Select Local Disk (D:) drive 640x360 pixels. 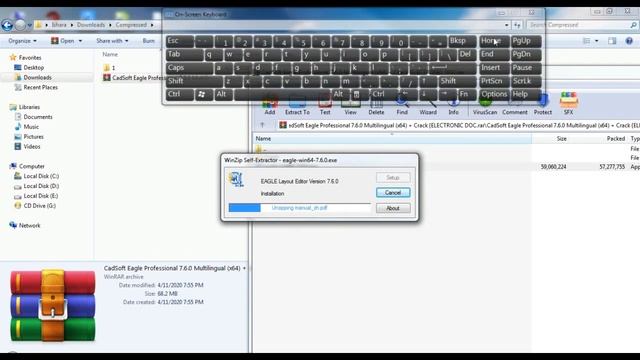coord(41,186)
